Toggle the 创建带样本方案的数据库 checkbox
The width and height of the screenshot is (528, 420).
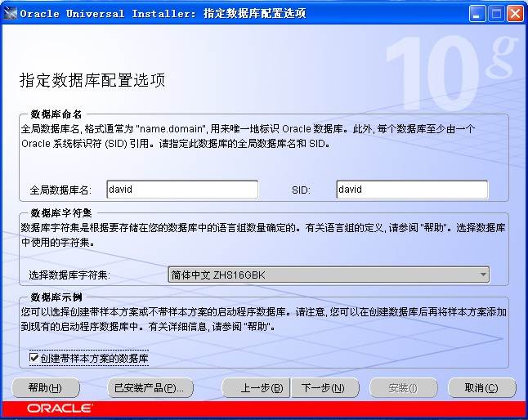[x=34, y=357]
